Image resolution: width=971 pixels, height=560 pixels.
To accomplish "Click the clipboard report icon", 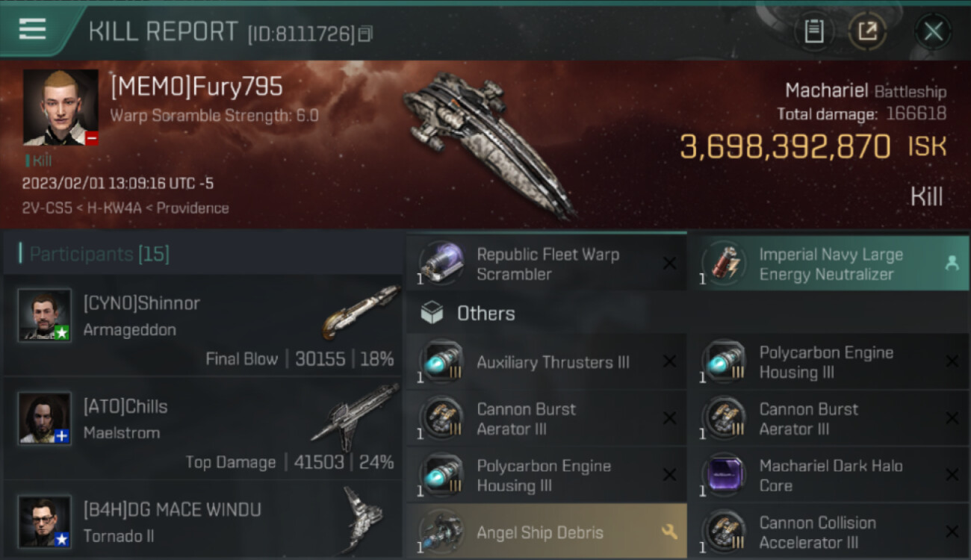I will (x=813, y=31).
